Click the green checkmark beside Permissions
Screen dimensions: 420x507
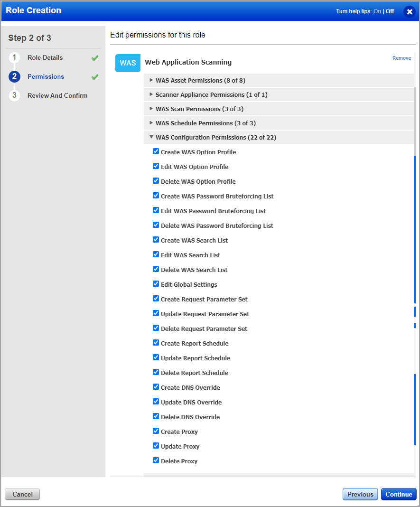(95, 77)
